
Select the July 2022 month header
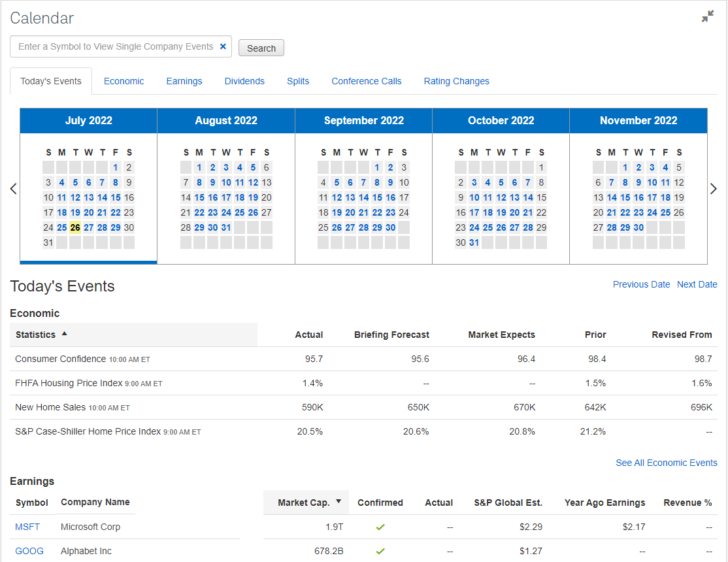tap(89, 121)
